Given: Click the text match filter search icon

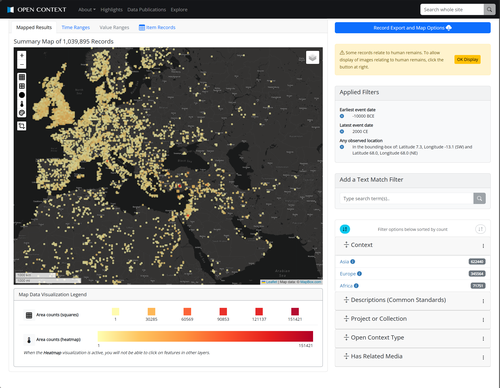Looking at the screenshot, I should click(x=479, y=199).
